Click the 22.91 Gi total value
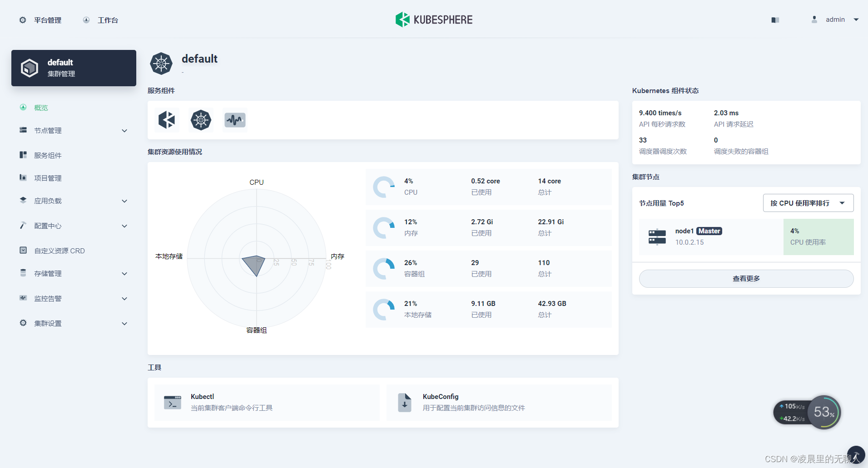This screenshot has height=468, width=868. tap(551, 222)
